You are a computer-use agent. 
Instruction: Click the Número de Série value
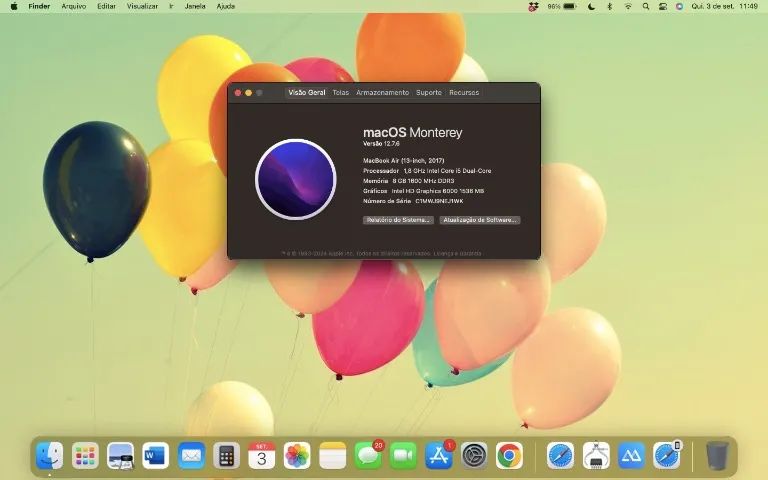(x=439, y=201)
